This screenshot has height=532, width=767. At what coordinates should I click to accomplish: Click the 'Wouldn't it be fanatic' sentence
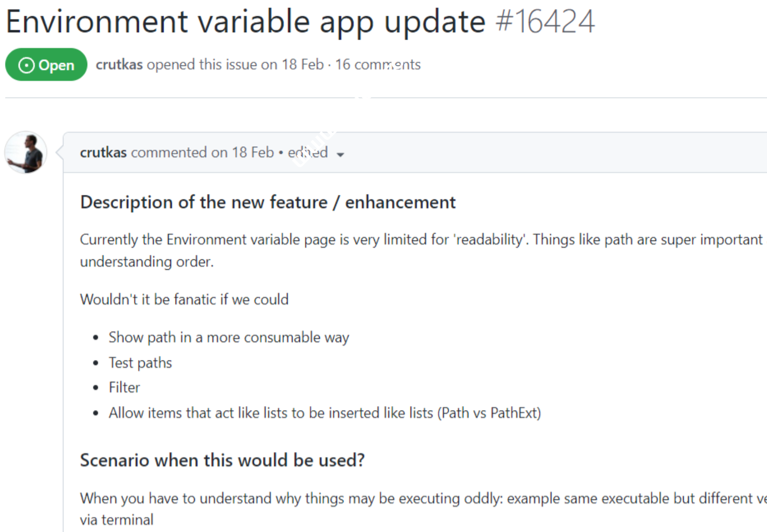pyautogui.click(x=184, y=299)
